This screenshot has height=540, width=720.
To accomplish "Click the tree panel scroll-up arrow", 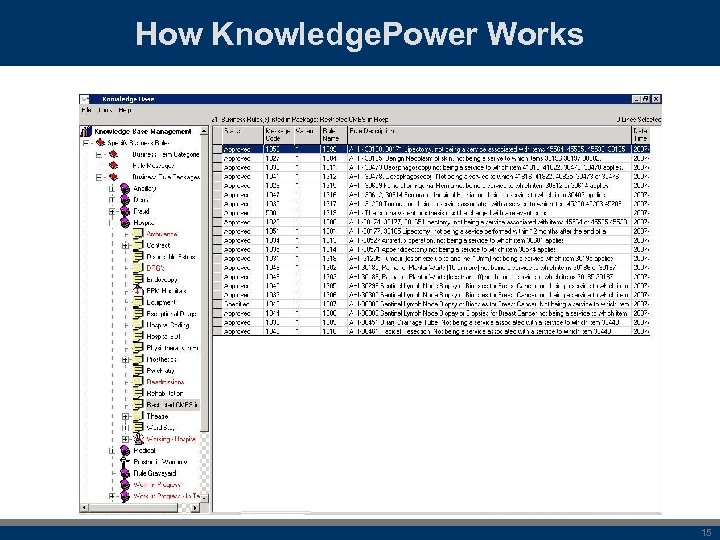I will pos(204,131).
